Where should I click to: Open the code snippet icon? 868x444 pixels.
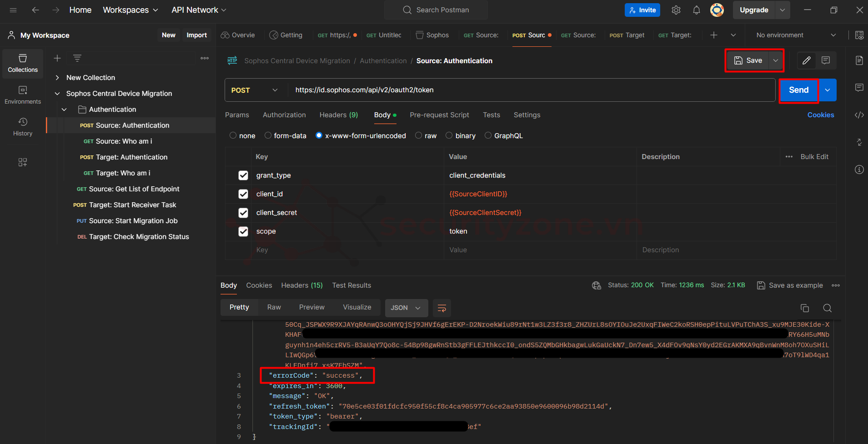[x=859, y=115]
